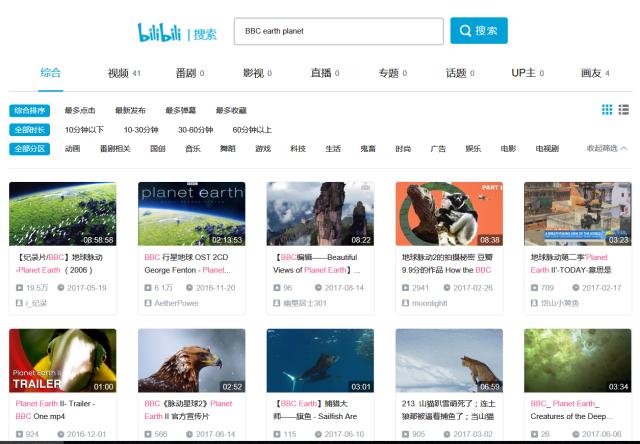Filter by 娱乐 category
The height and width of the screenshot is (444, 640).
(x=473, y=149)
